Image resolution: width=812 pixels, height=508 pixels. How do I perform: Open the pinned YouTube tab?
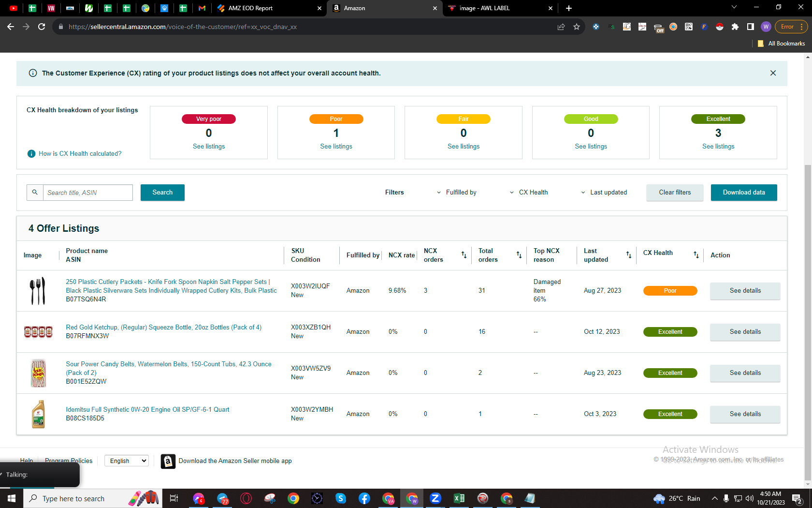click(14, 8)
